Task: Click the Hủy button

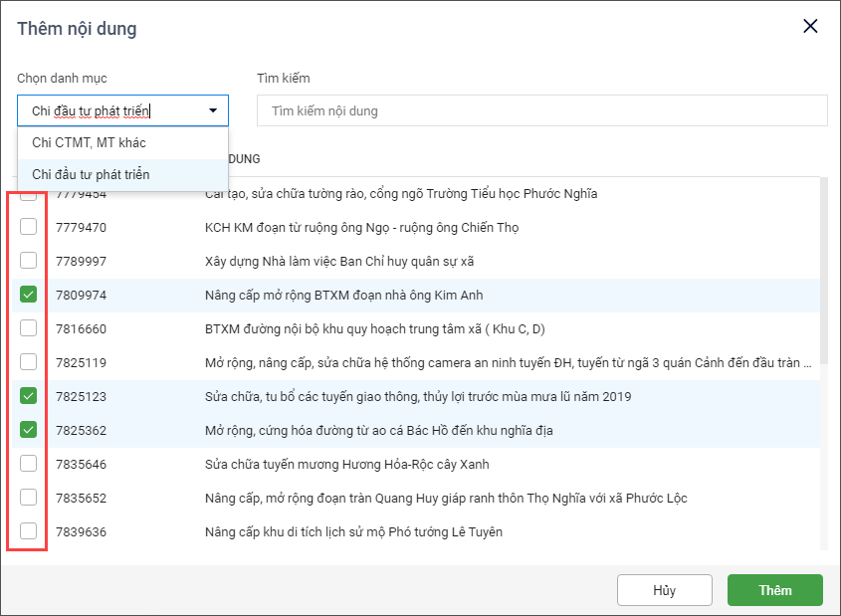Action: point(664,590)
